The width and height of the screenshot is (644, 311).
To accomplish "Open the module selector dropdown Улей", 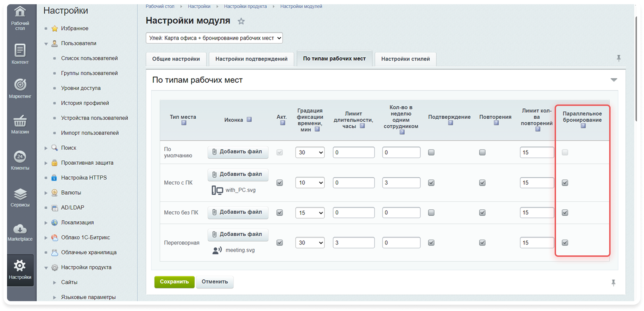I will tap(214, 38).
